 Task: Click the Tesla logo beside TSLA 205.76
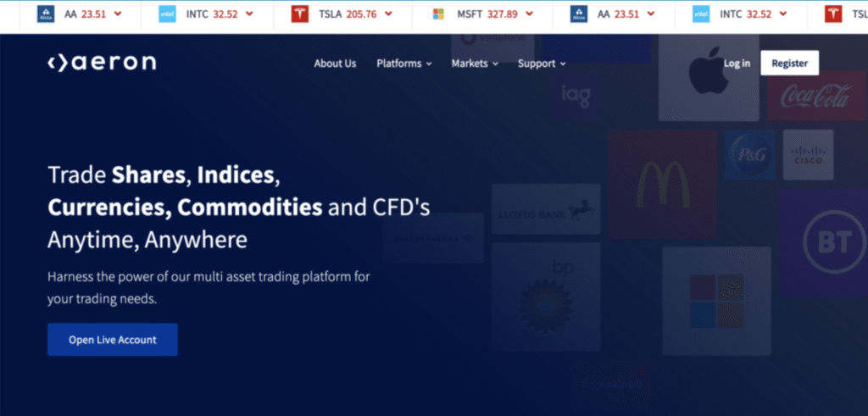click(299, 14)
